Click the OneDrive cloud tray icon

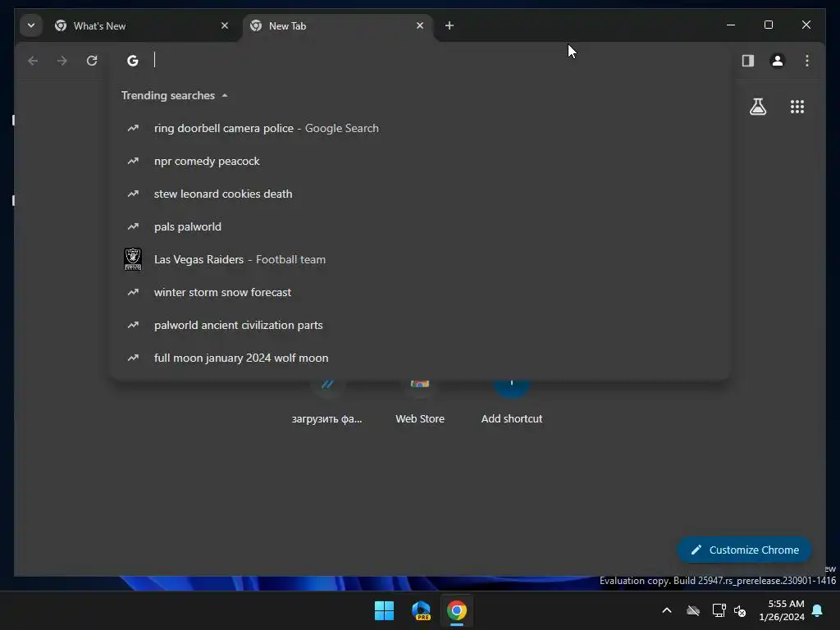[693, 610]
